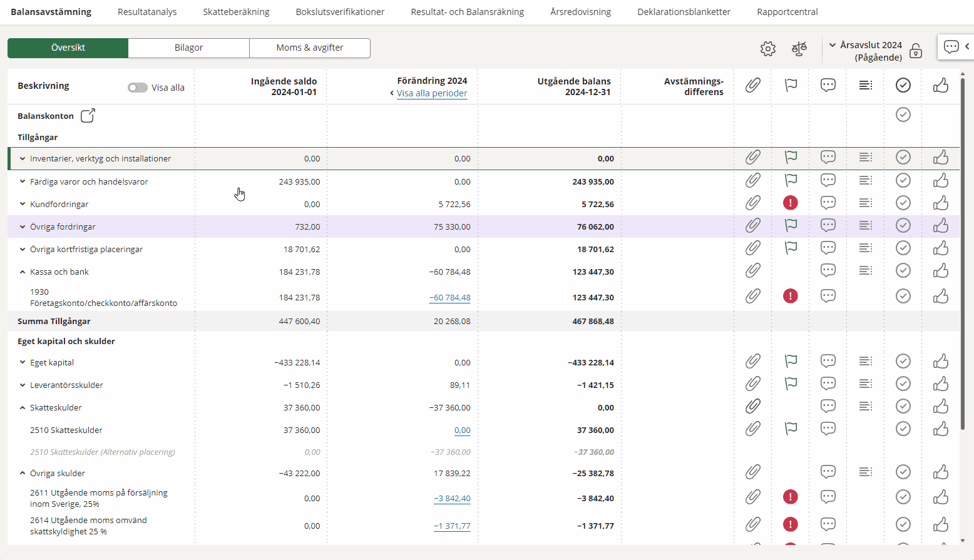Expand Inventarier, verktyg och installationer row
The image size is (974, 560).
[x=23, y=159]
